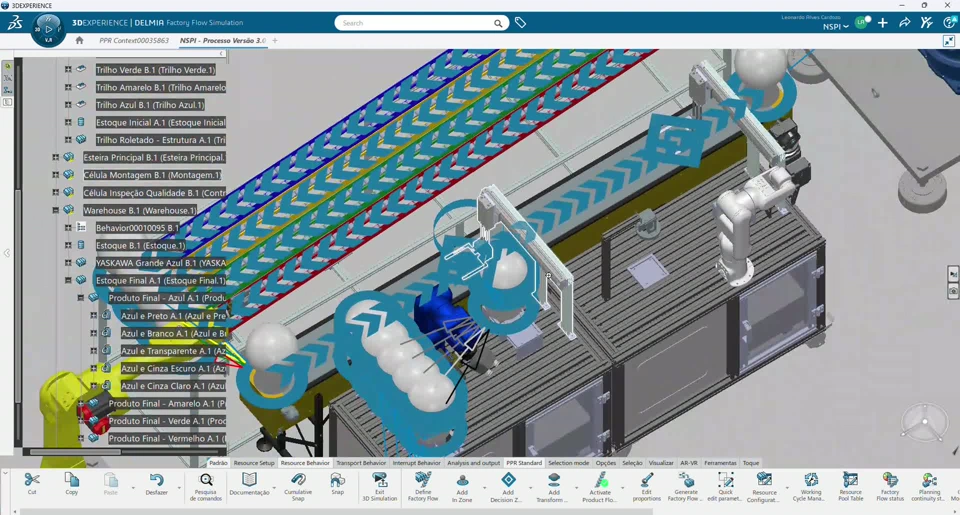Select Estoque Inicial A.1 tree item
The width and height of the screenshot is (960, 515).
(160, 122)
